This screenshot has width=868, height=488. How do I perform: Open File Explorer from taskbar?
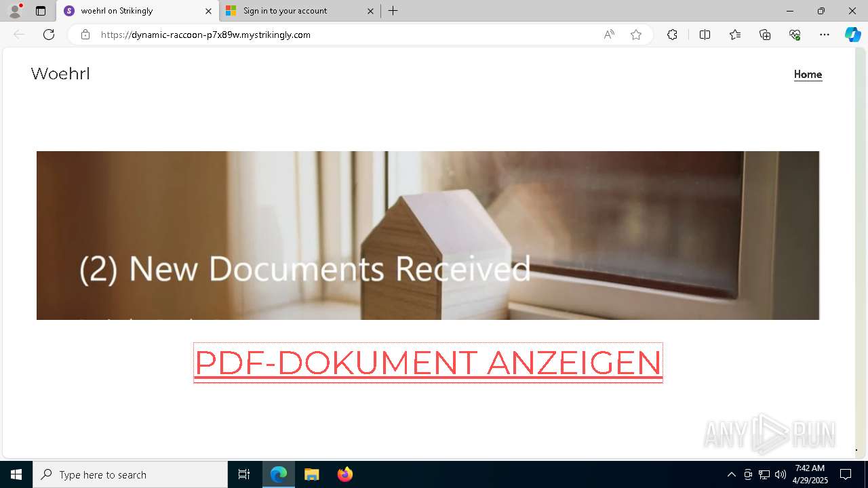tap(311, 474)
